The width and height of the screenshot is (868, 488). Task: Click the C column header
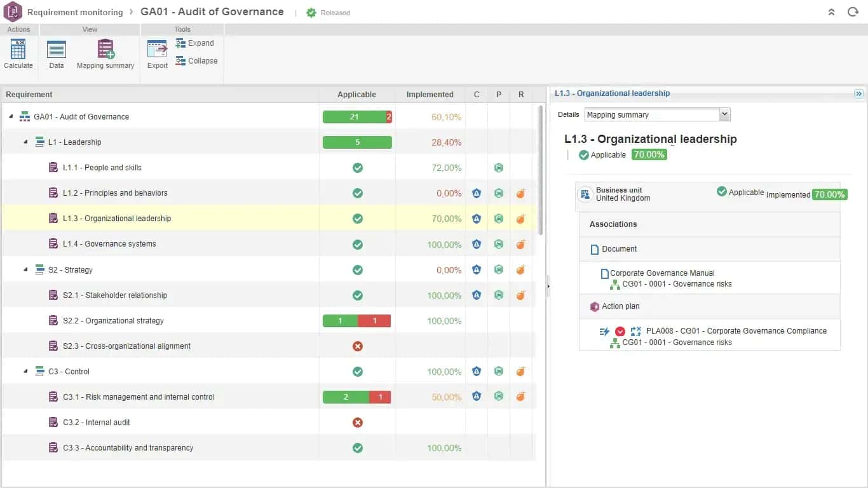click(x=477, y=95)
